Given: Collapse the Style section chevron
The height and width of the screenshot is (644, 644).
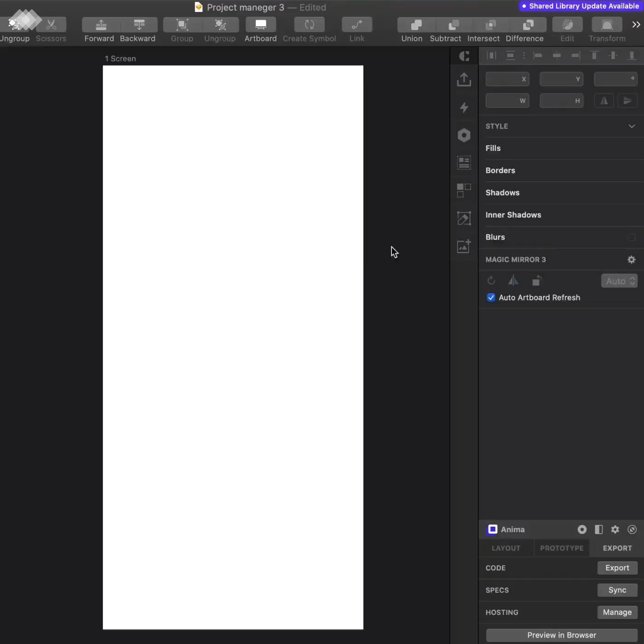Looking at the screenshot, I should click(x=632, y=126).
